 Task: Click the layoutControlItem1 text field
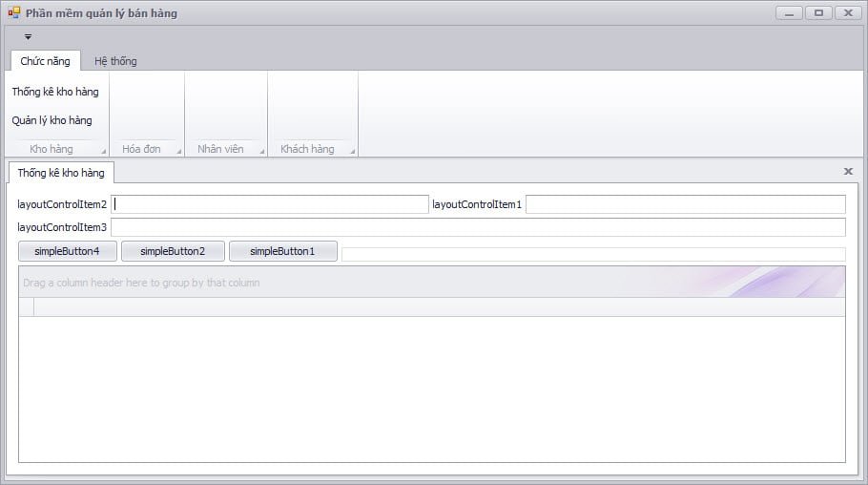click(685, 204)
